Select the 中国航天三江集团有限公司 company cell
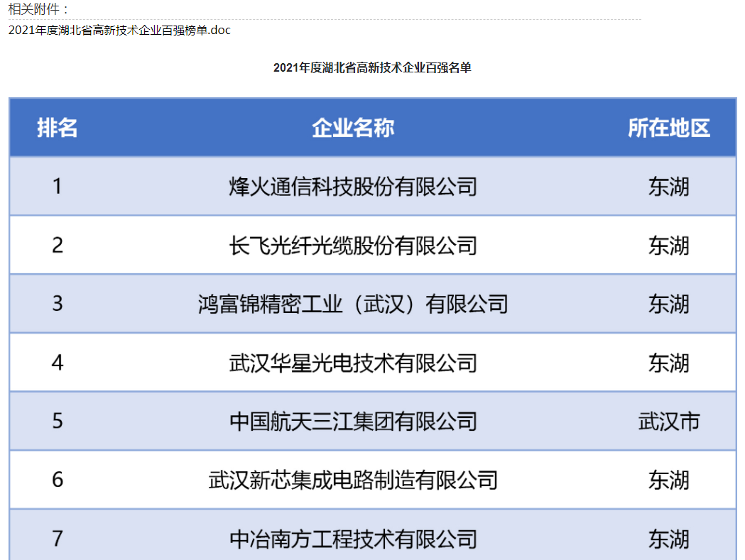This screenshot has height=560, width=745. pyautogui.click(x=353, y=422)
